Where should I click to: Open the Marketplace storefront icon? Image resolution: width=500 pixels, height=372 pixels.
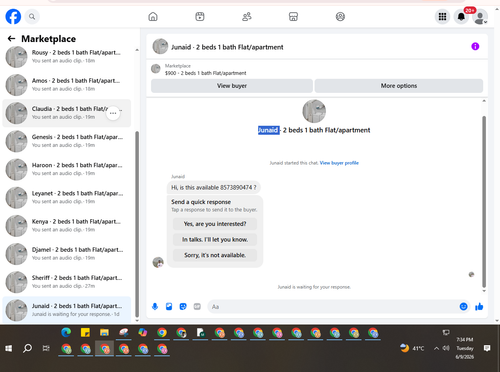(293, 17)
